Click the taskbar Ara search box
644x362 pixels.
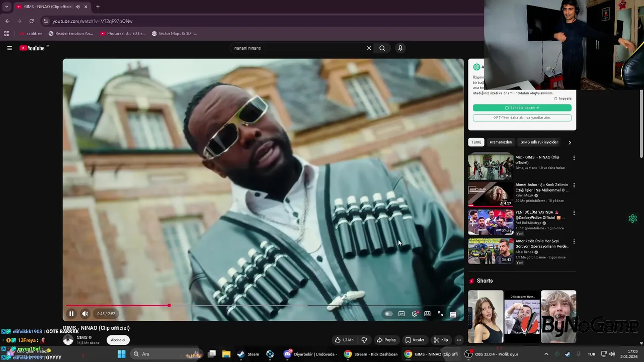click(x=166, y=354)
